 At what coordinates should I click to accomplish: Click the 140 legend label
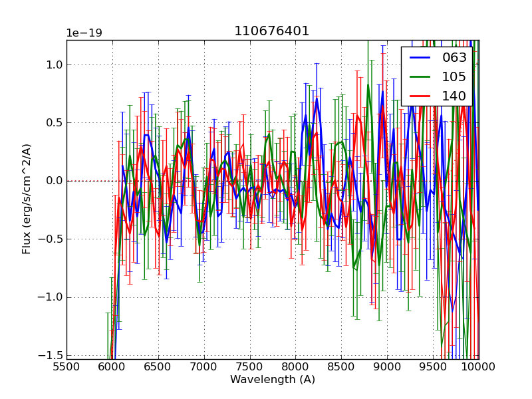coord(454,96)
